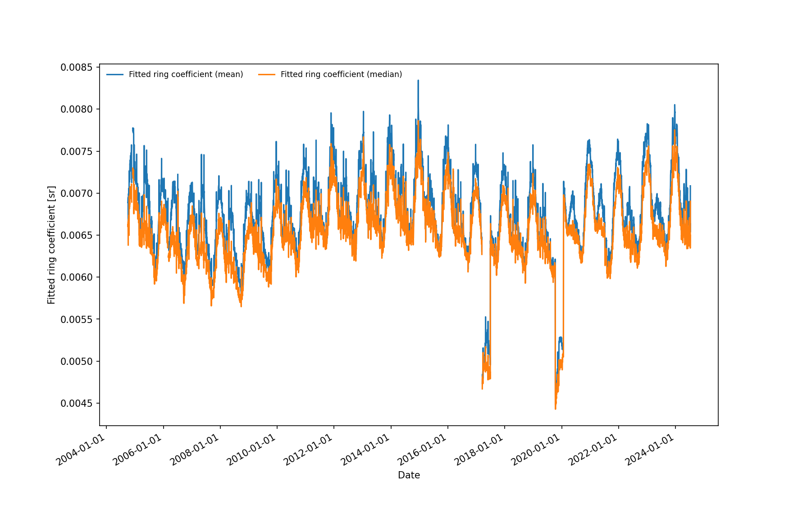
Task: Click the 'Fitted ring coefficient [sr]' y-axis title
Action: [51, 245]
